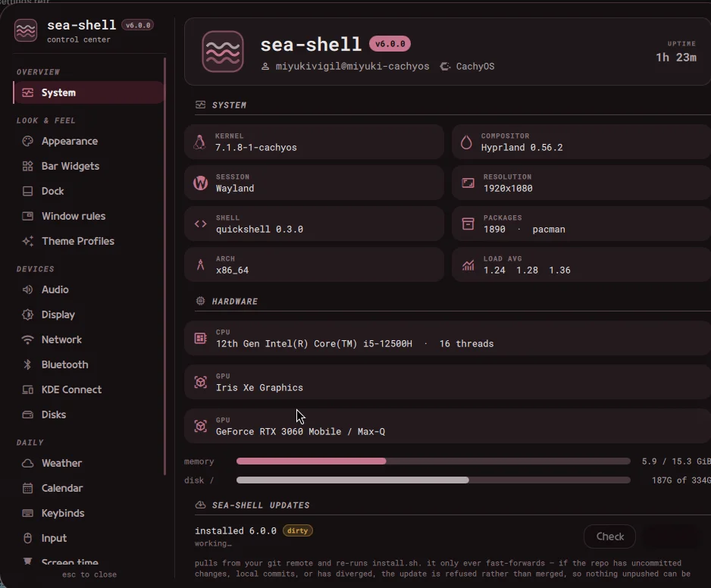Click the quickshell 0.3.0 shell value
The width and height of the screenshot is (711, 588).
point(259,229)
